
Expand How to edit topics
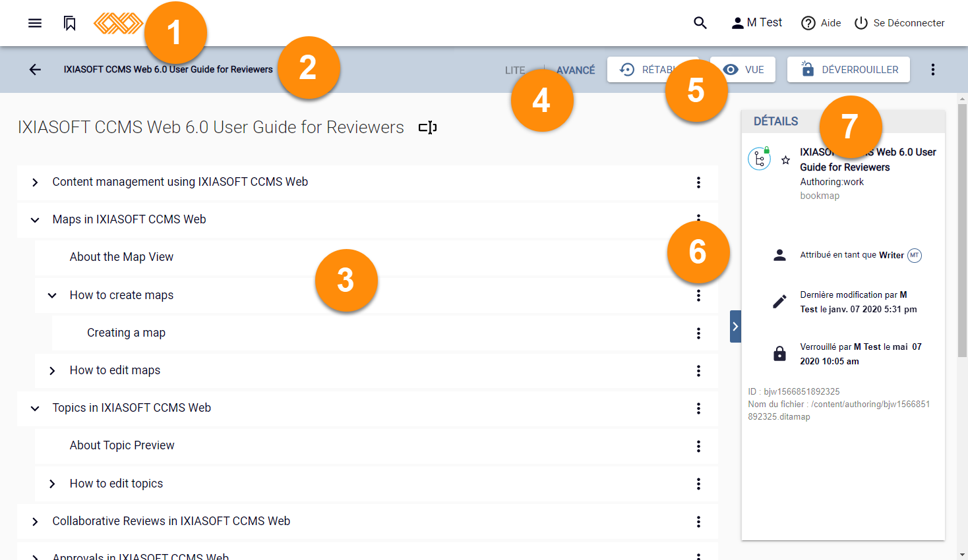(x=52, y=484)
